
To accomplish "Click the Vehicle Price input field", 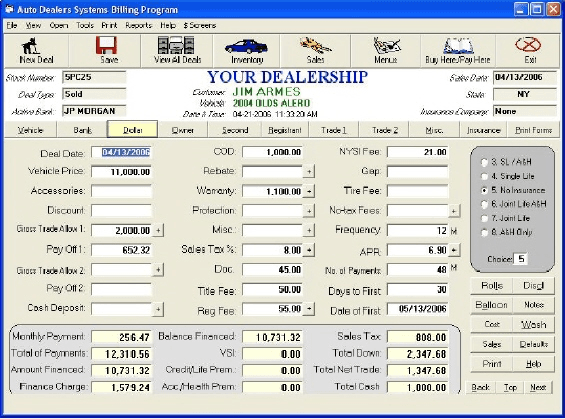I will point(121,172).
